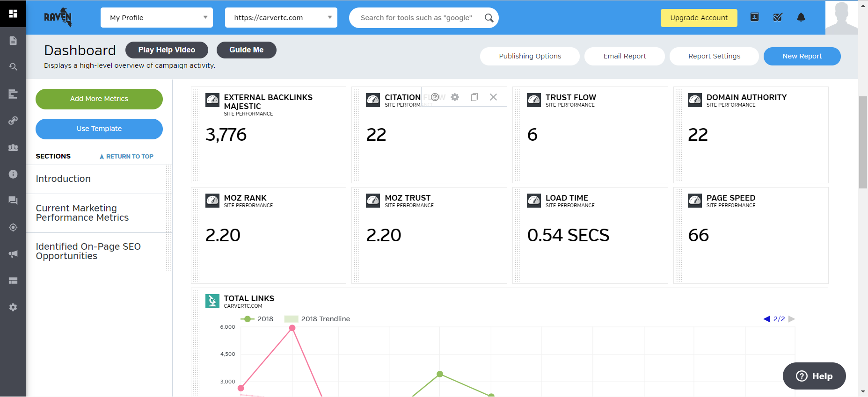Open the My Profile dropdown
This screenshot has width=868, height=397.
[x=157, y=18]
